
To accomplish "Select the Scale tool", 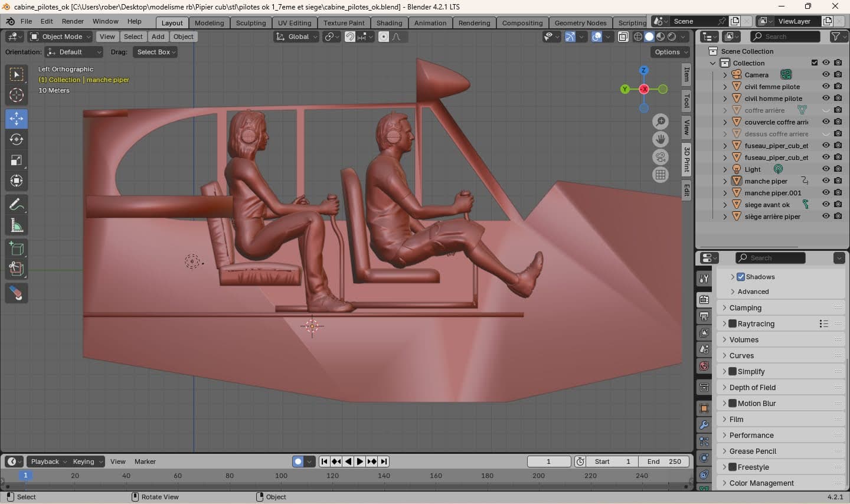I will pos(17,160).
